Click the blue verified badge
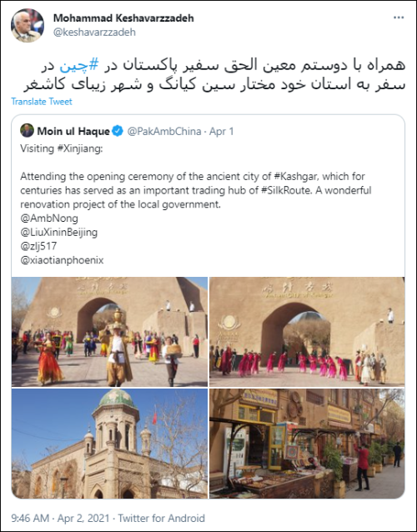Image resolution: width=417 pixels, height=532 pixels. tap(118, 131)
